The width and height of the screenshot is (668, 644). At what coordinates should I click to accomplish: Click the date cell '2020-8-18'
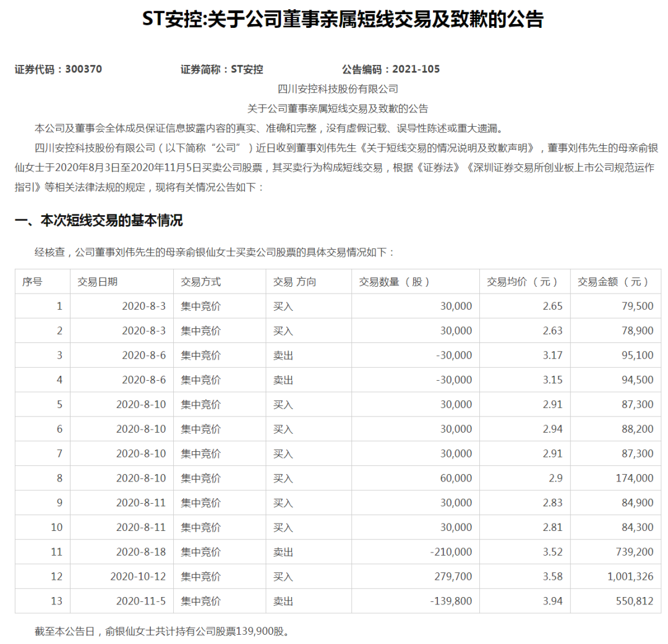141,552
